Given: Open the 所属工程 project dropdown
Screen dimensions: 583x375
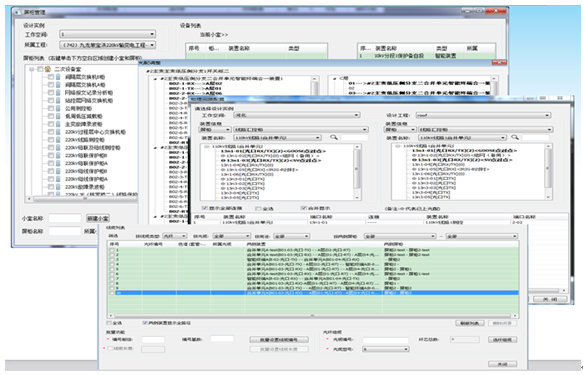Looking at the screenshot, I should 107,45.
